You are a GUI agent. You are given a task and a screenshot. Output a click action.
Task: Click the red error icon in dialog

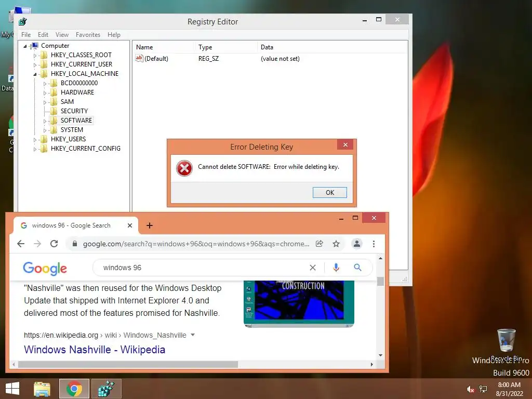(184, 168)
